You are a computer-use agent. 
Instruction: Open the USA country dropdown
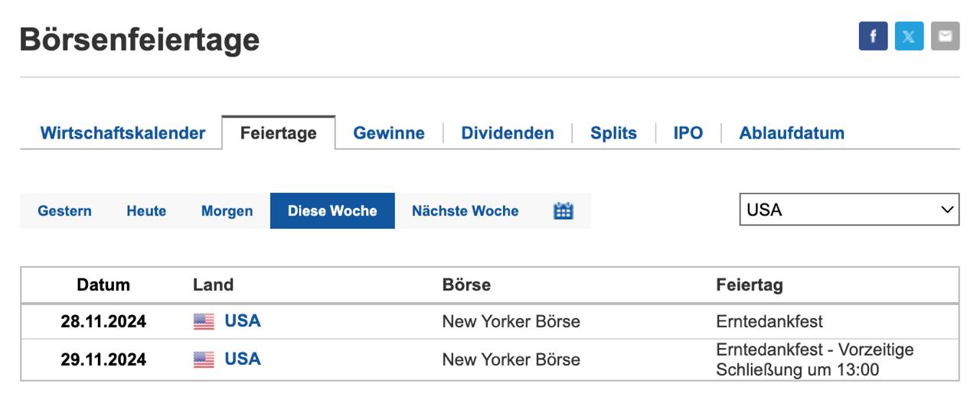point(849,210)
